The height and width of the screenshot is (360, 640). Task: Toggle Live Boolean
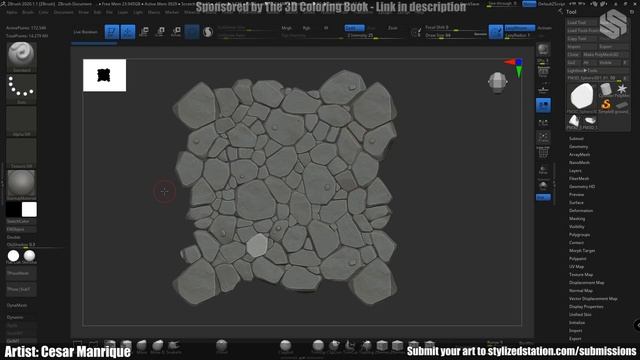point(86,32)
